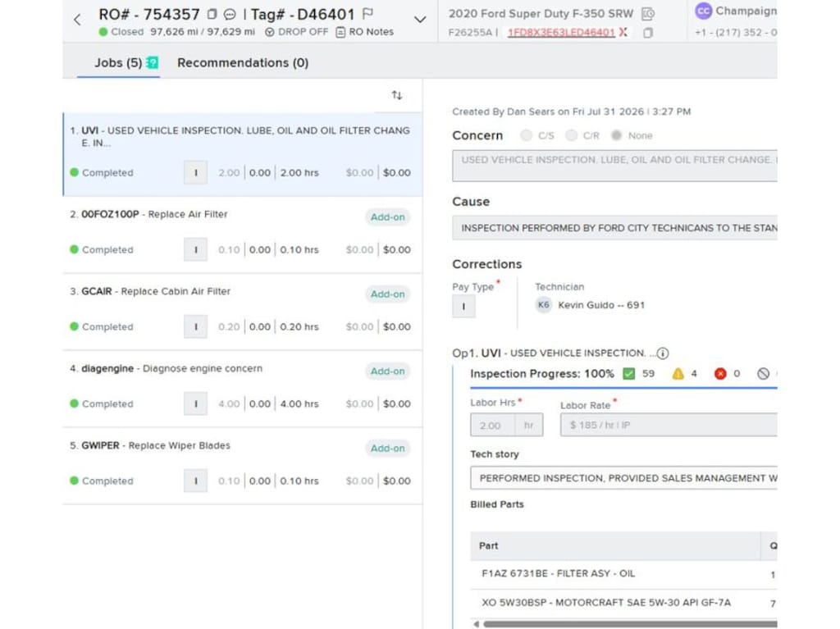Open vehicle history icon next to F-350 SRW
The width and height of the screenshot is (840, 629).
pos(648,14)
